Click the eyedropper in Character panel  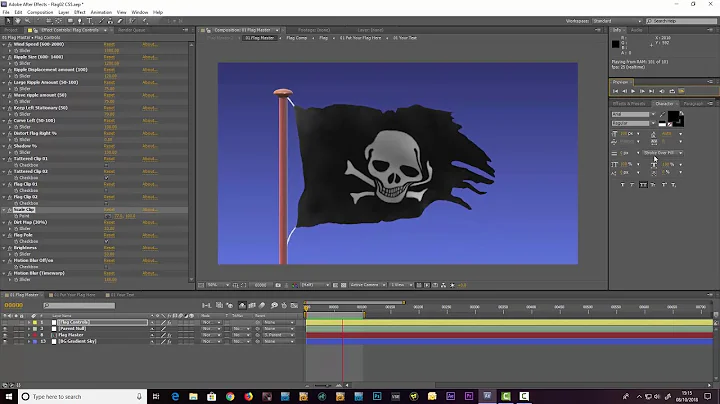click(663, 114)
